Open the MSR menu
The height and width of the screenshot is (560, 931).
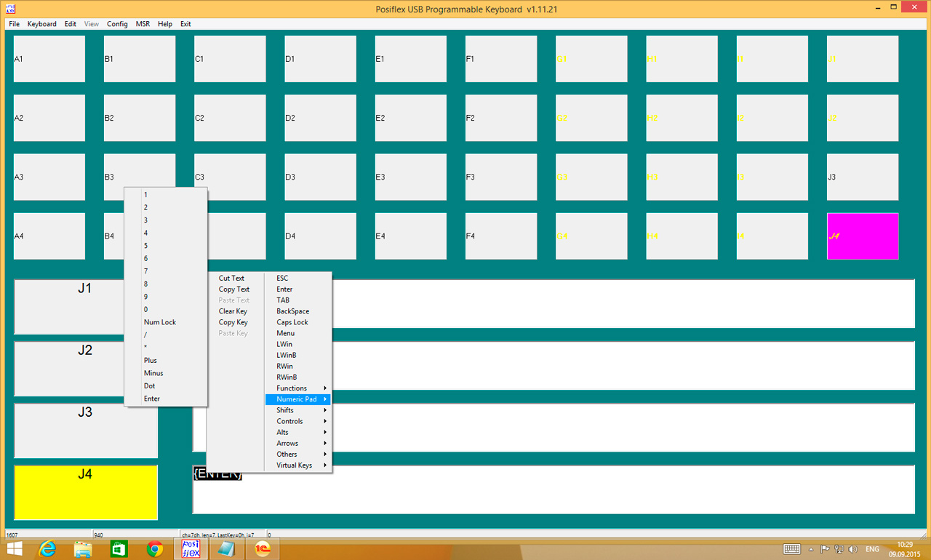pyautogui.click(x=143, y=24)
